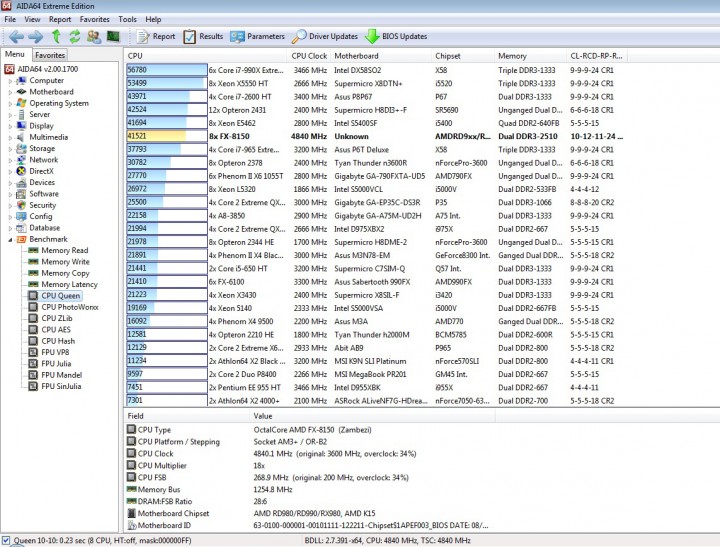The width and height of the screenshot is (720, 547).
Task: Switch to the Favorites tab
Action: [x=50, y=55]
